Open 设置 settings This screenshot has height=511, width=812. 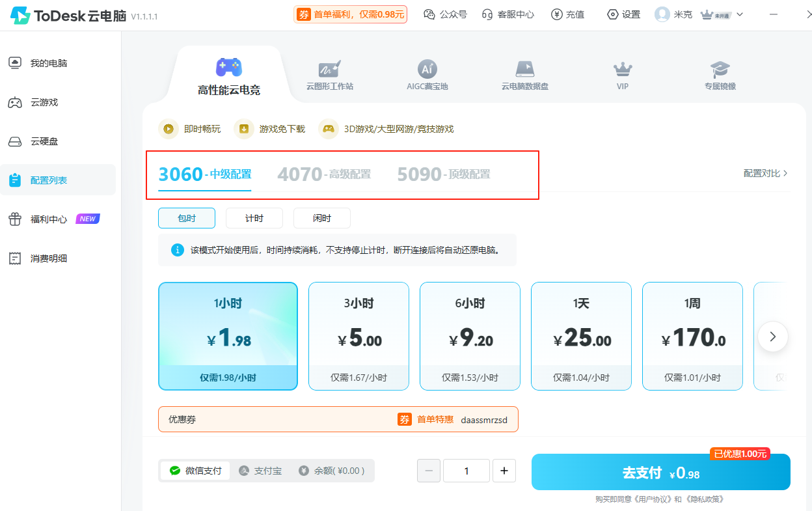tap(623, 14)
